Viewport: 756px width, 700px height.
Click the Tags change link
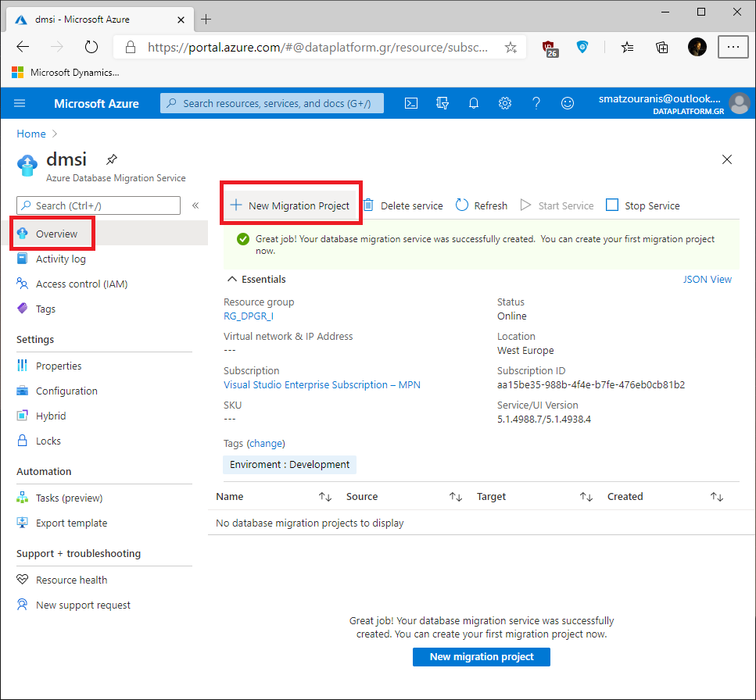point(266,443)
